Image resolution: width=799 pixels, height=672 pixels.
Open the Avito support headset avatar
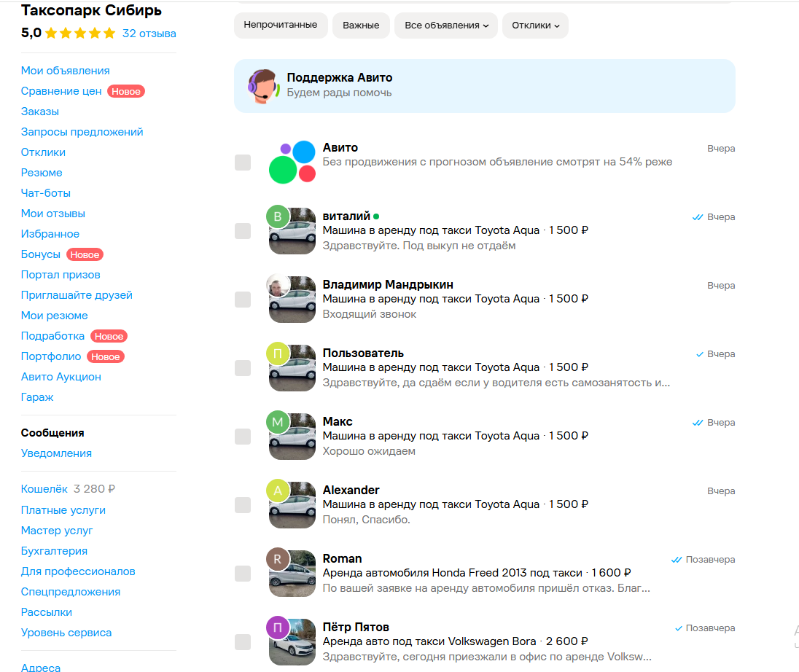(x=263, y=86)
